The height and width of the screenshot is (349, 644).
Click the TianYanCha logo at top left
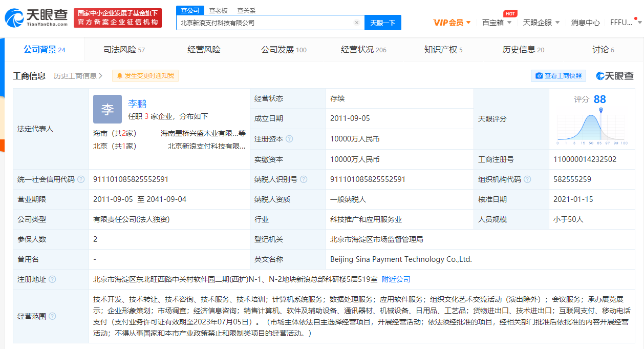tap(36, 17)
